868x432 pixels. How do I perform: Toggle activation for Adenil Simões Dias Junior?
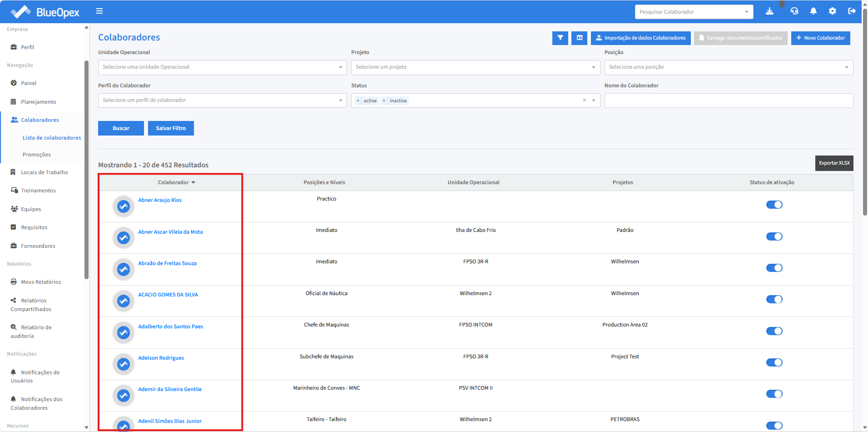pyautogui.click(x=774, y=426)
